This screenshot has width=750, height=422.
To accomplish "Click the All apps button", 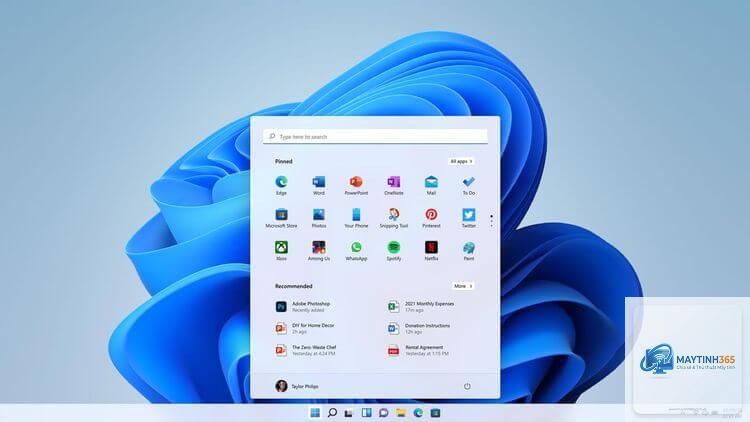I will click(x=461, y=161).
